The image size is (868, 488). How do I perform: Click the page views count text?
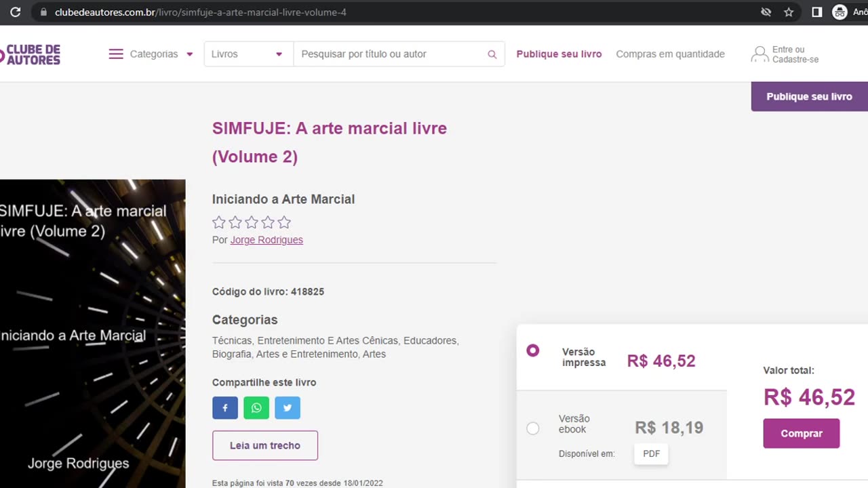[298, 483]
